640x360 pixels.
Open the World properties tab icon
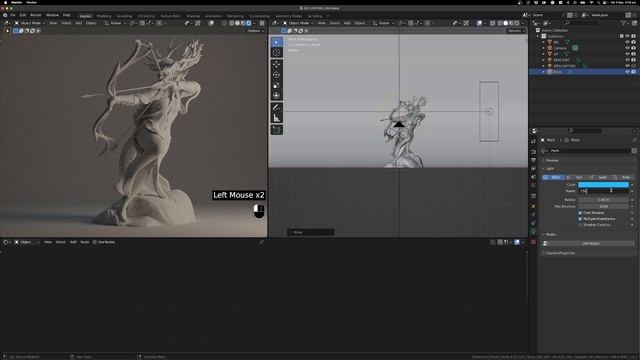533,185
